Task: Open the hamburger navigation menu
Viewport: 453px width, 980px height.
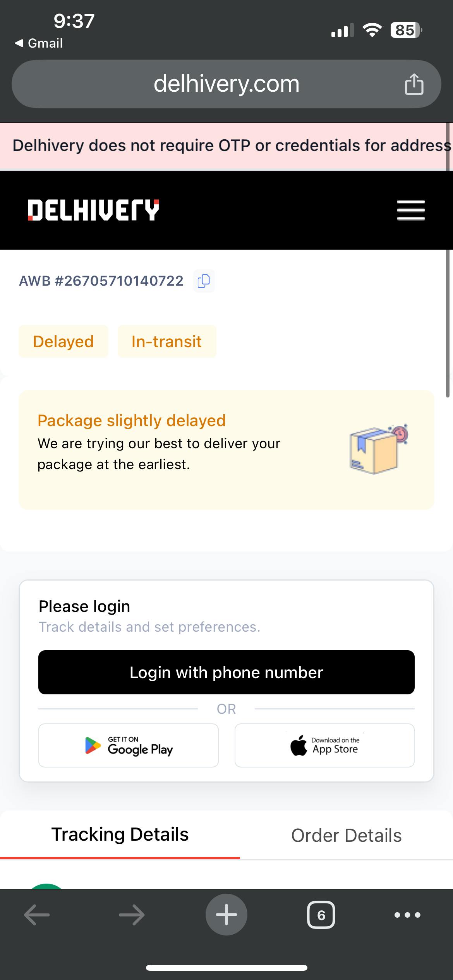Action: tap(411, 210)
